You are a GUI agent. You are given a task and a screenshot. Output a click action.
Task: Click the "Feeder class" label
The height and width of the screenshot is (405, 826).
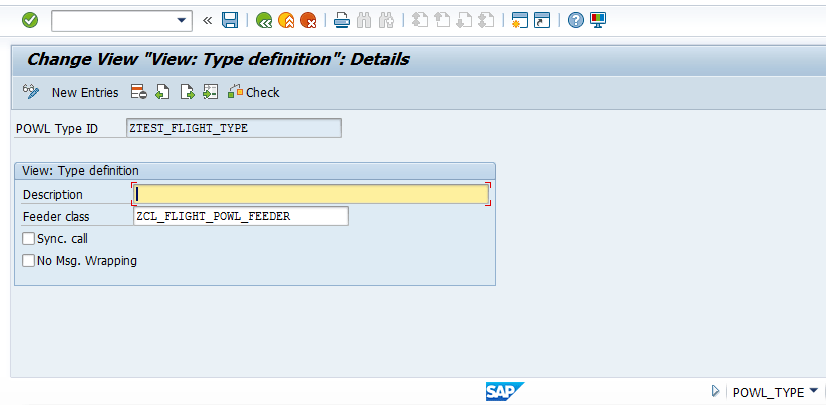56,216
